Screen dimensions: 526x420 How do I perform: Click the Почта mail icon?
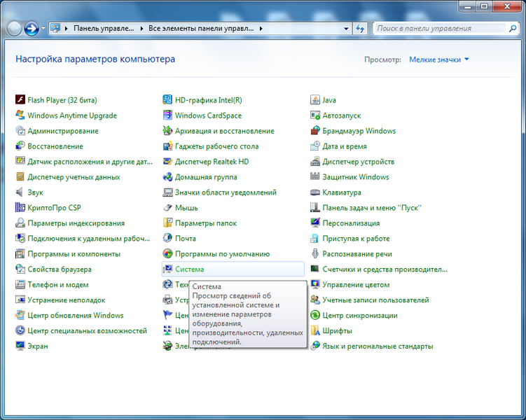click(x=167, y=238)
